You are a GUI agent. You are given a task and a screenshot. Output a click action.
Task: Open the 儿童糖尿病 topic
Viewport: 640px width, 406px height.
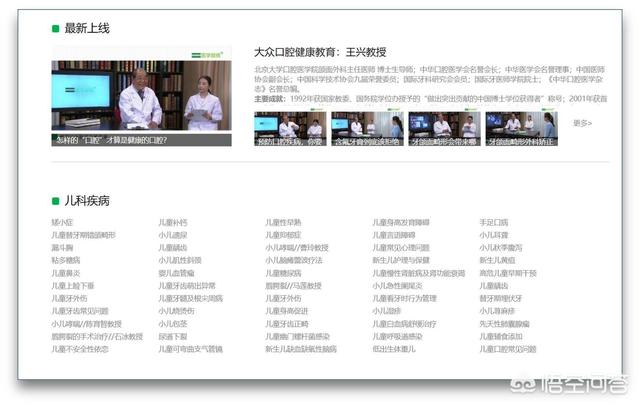pyautogui.click(x=283, y=273)
